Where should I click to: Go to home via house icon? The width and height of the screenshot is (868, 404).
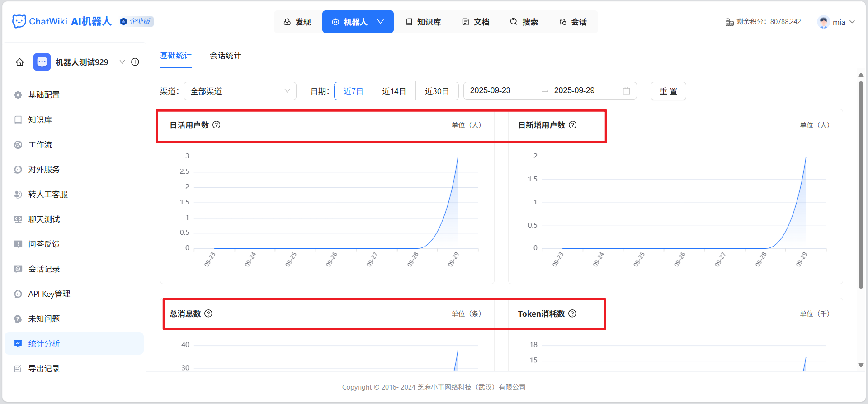coord(20,62)
